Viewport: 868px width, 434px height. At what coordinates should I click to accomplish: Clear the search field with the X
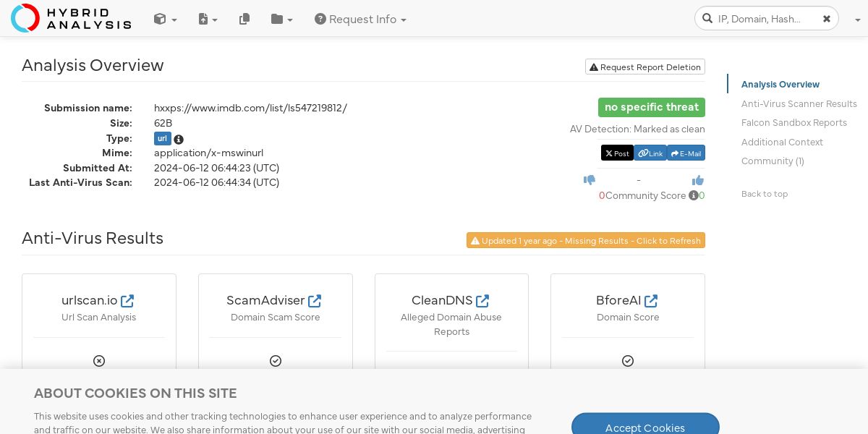[x=827, y=19]
